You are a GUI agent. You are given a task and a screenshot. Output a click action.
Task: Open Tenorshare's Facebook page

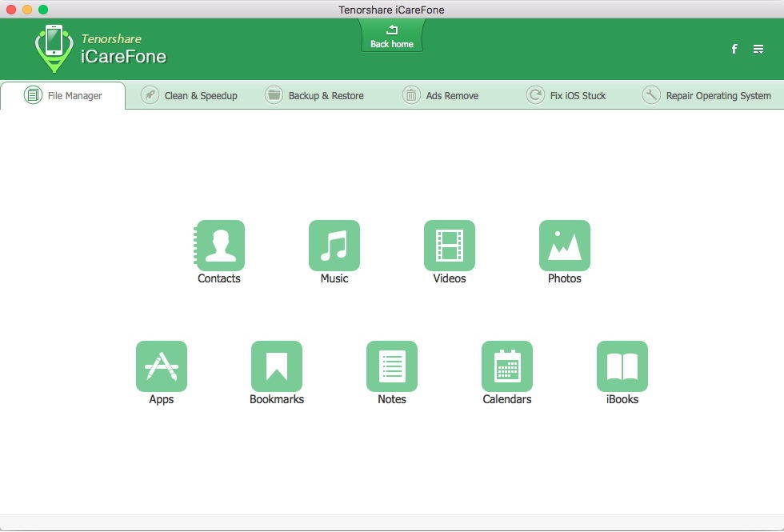pos(734,49)
